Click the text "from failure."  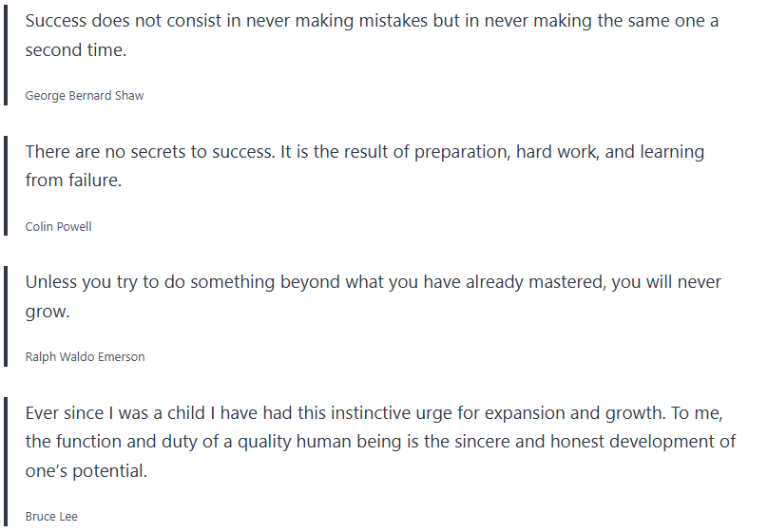(73, 180)
